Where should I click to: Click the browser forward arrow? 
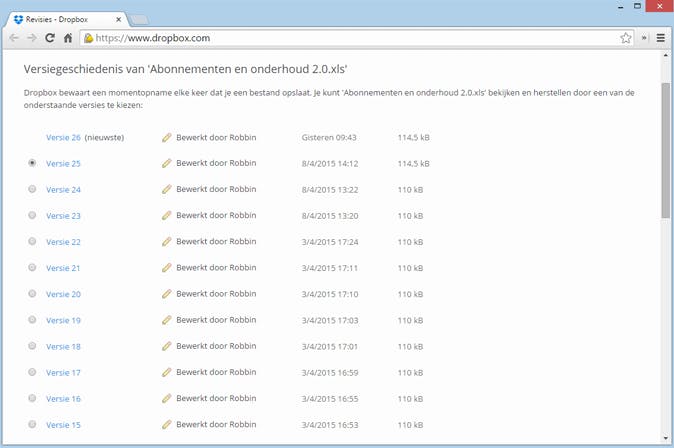[x=32, y=38]
